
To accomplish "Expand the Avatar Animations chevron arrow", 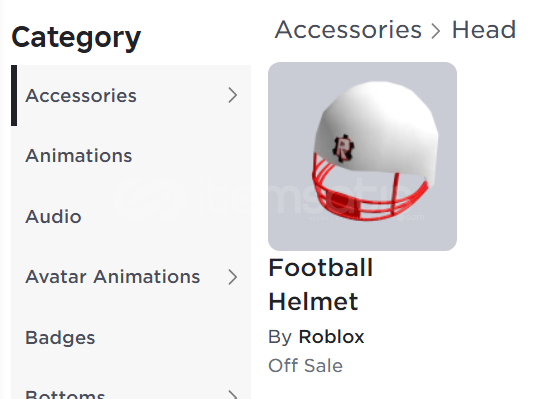I will (233, 277).
